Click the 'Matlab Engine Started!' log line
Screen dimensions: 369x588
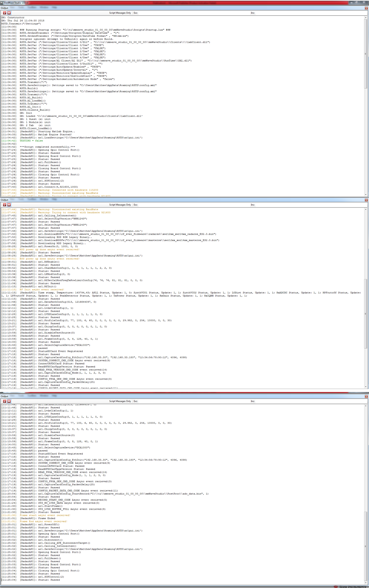pos(37,135)
